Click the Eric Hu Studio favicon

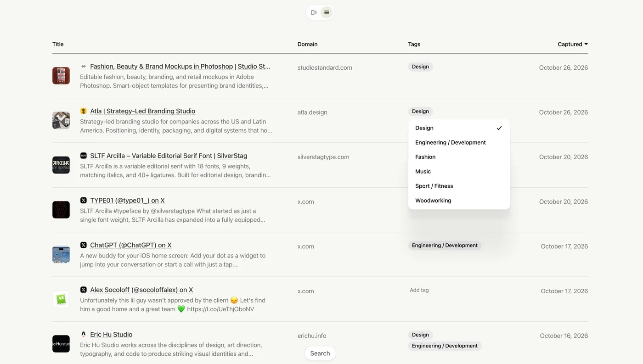pos(84,335)
